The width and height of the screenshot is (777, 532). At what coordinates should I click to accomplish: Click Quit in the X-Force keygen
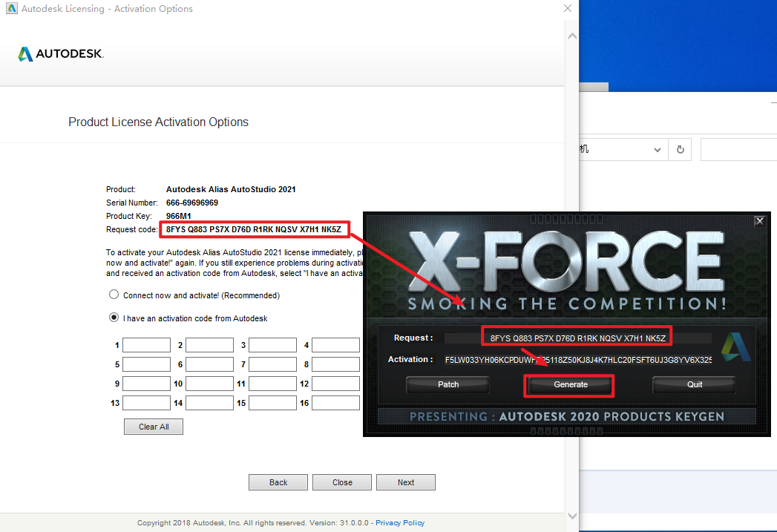coord(694,384)
